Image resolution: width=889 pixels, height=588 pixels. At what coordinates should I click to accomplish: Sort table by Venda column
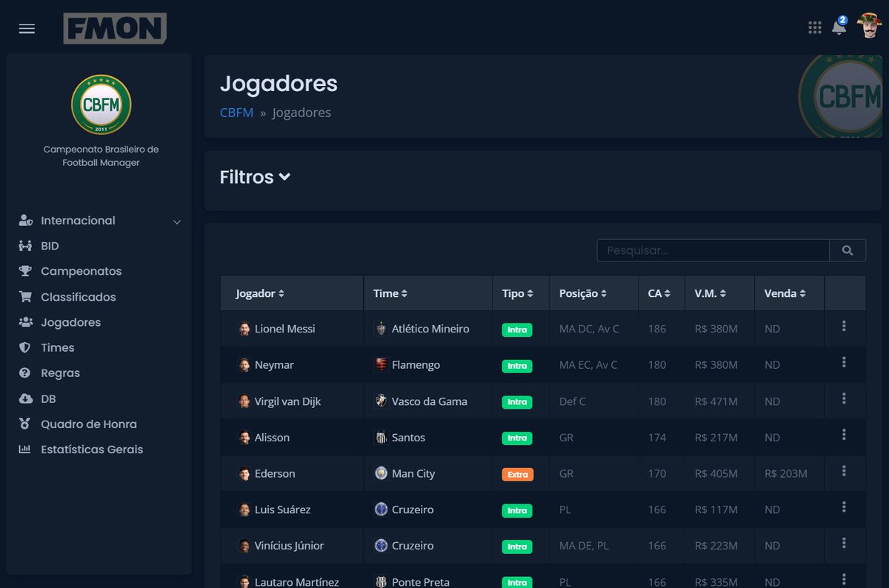(x=785, y=293)
